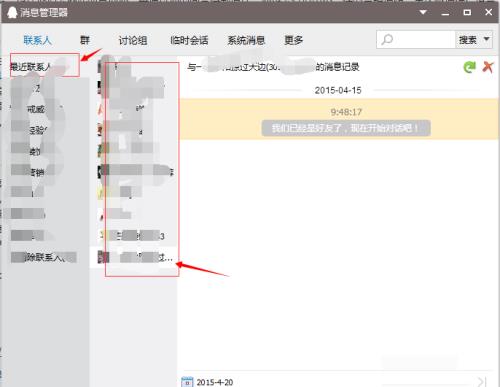Click the 搜索 button

[468, 40]
